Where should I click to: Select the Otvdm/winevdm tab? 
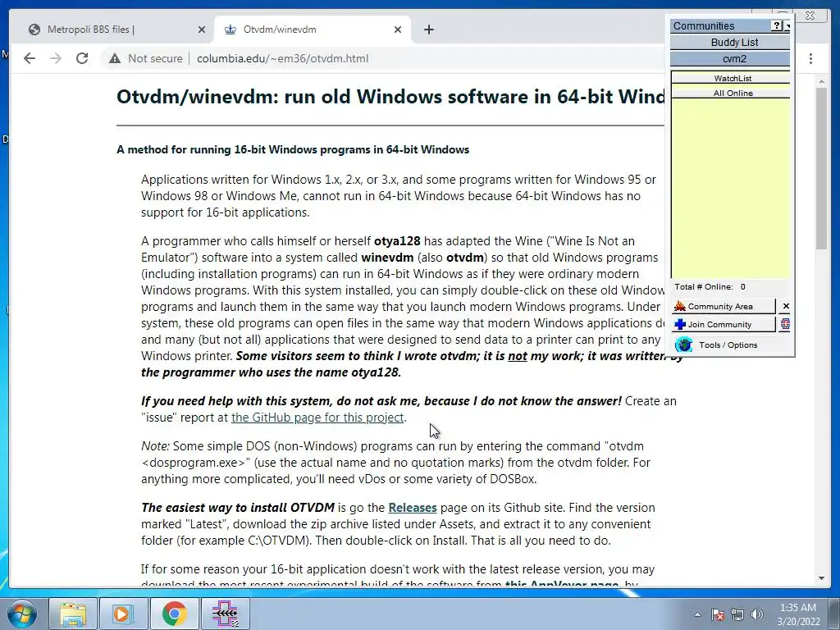(313, 30)
